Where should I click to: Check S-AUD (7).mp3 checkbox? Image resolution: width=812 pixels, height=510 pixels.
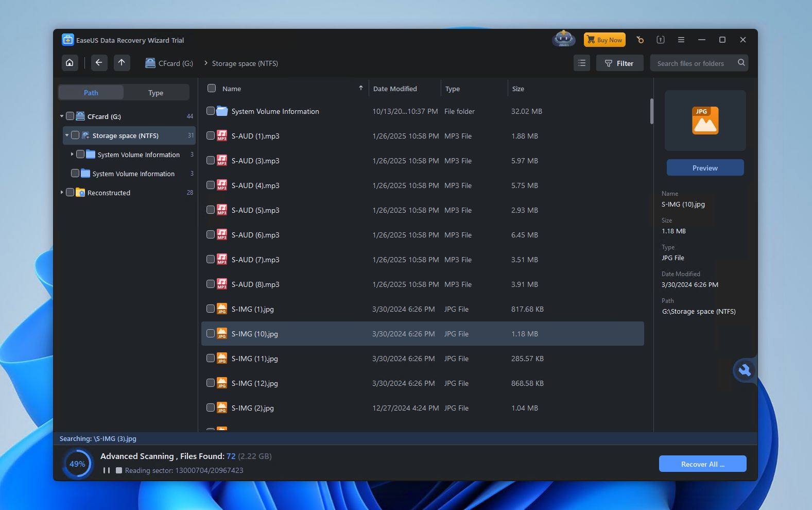pos(210,259)
